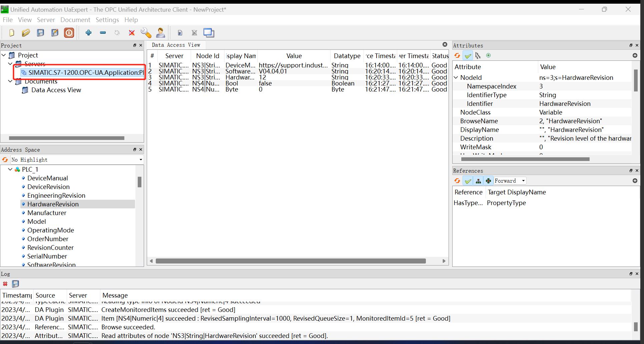
Task: Clear the log with the red X
Action: [x=5, y=284]
